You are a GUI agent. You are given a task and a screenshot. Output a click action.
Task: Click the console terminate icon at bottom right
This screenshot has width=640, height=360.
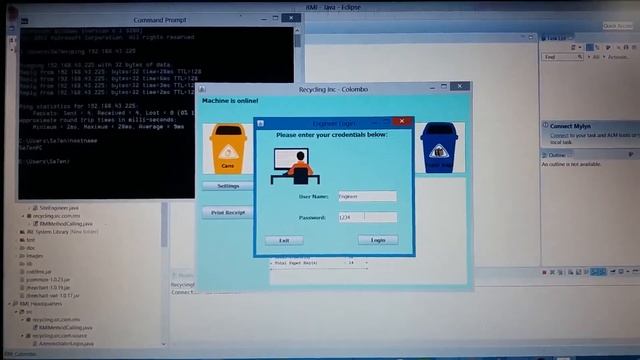coord(544,272)
